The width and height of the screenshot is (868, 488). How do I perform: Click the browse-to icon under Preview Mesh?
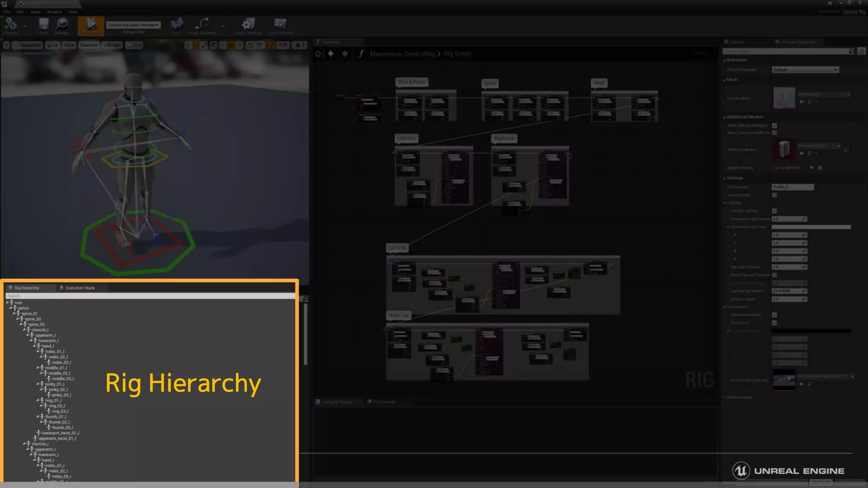click(809, 102)
